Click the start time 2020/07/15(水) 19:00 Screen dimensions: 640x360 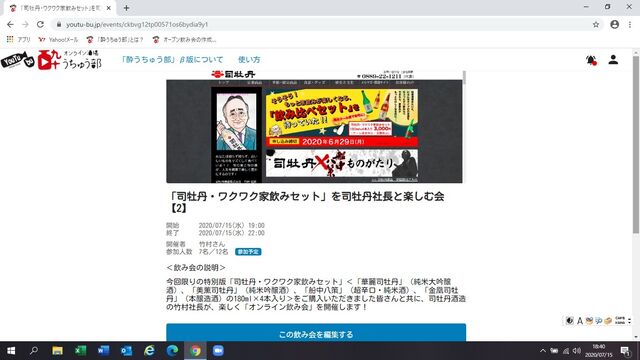[231, 225]
